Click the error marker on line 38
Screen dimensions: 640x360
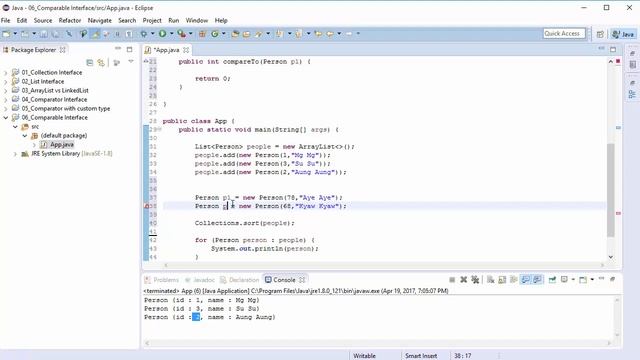click(147, 206)
